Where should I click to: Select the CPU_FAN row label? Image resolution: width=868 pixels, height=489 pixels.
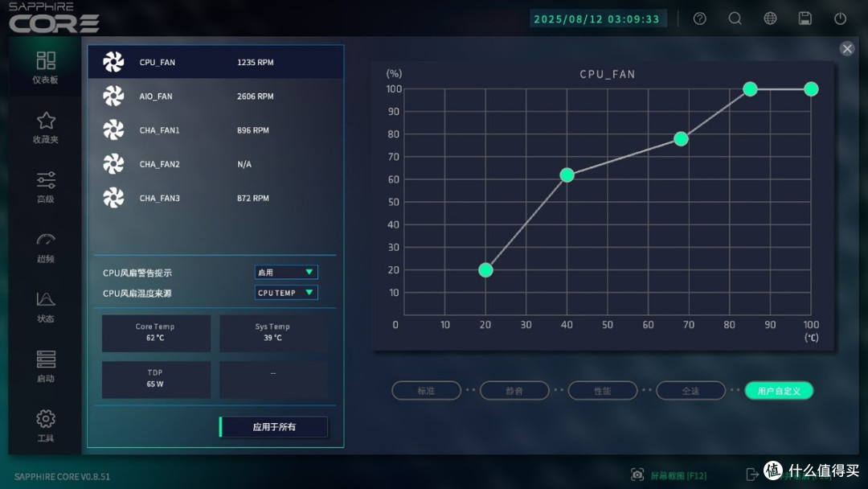click(158, 63)
